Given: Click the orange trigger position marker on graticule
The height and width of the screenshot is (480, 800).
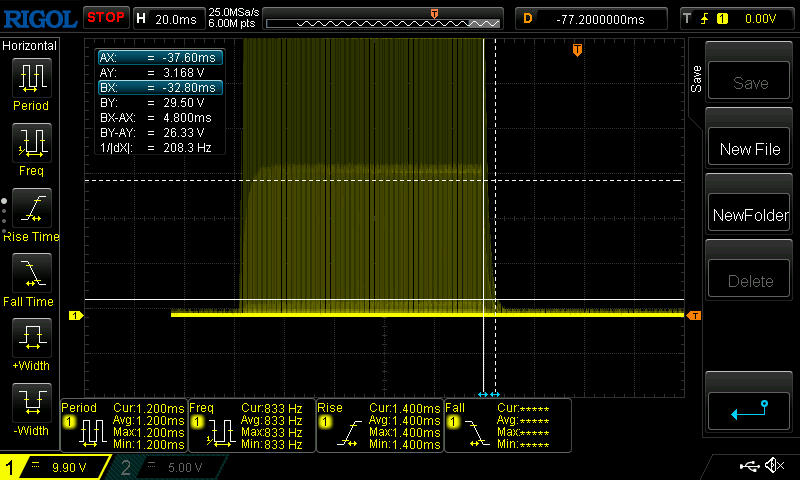Looking at the screenshot, I should [x=577, y=50].
